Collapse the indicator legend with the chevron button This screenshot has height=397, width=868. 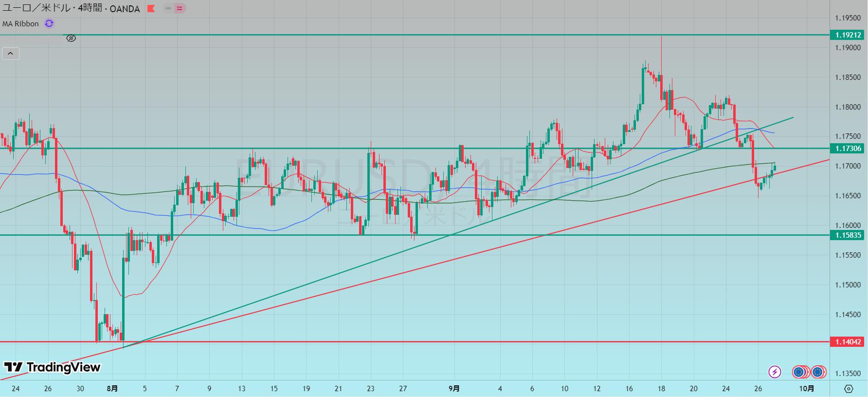coord(11,54)
